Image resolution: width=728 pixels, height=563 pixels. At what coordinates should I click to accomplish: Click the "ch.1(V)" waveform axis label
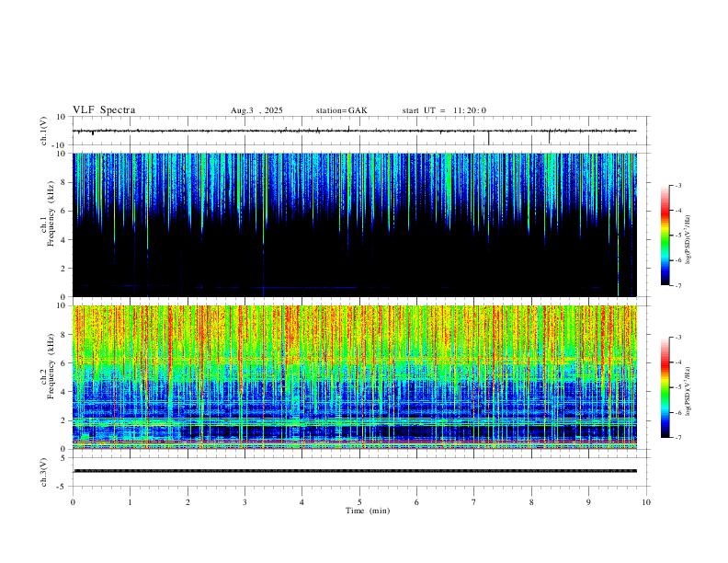pyautogui.click(x=44, y=131)
